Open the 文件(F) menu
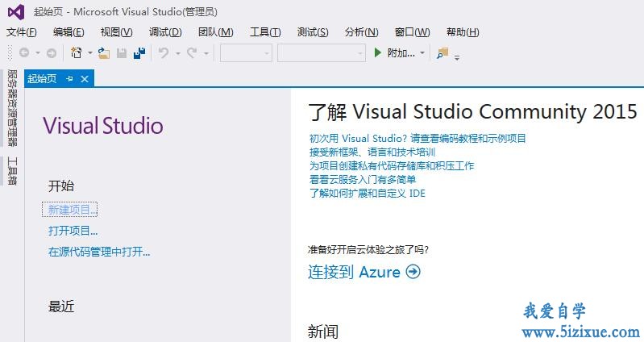This screenshot has width=644, height=342. coord(21,32)
